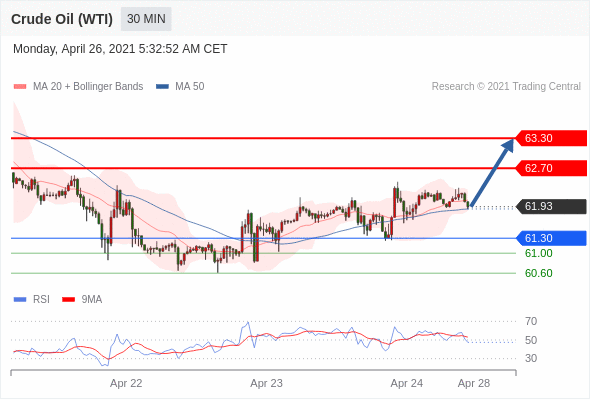Click the MA 50 blue legend swatch
The width and height of the screenshot is (590, 400).
point(162,87)
